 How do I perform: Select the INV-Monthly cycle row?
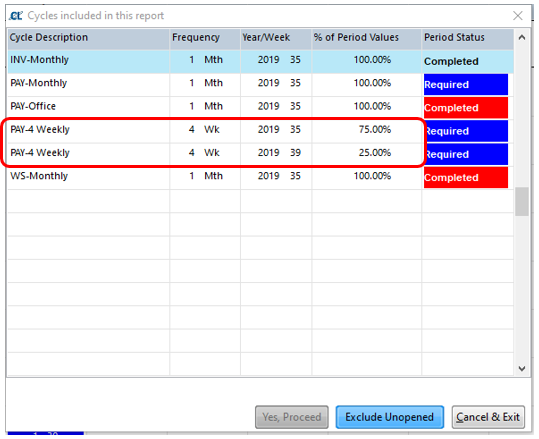pyautogui.click(x=261, y=61)
